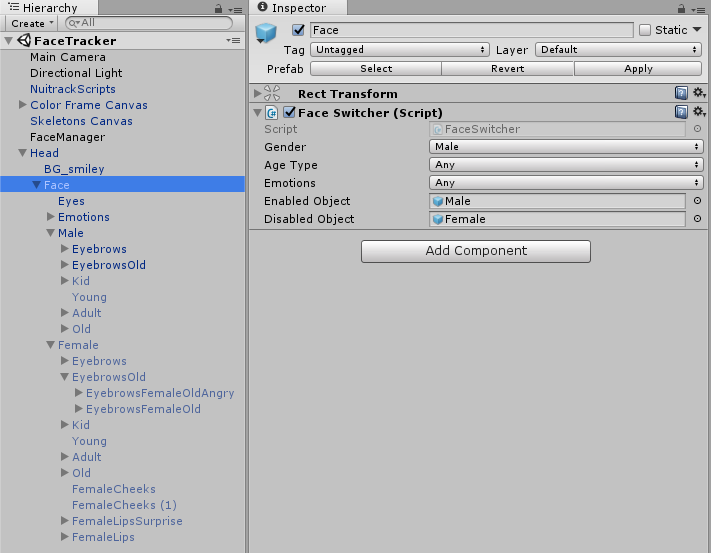
Task: Expand the Rect Transform component
Action: point(258,93)
